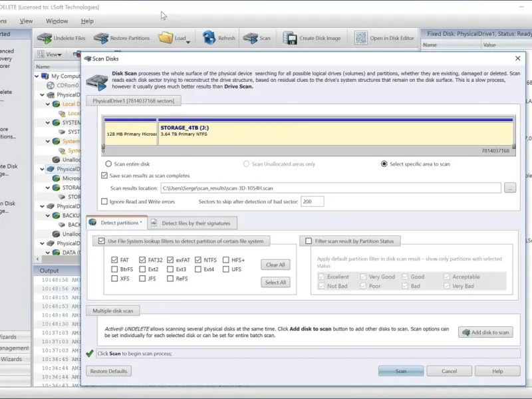Collapse the System tree node in orange
The width and height of the screenshot is (532, 399).
[x=48, y=141]
